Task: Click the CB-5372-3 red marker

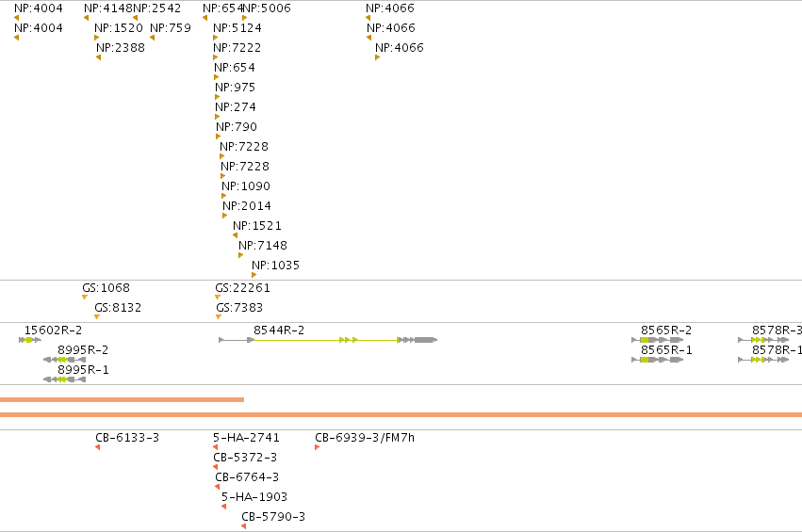Action: pos(215,467)
